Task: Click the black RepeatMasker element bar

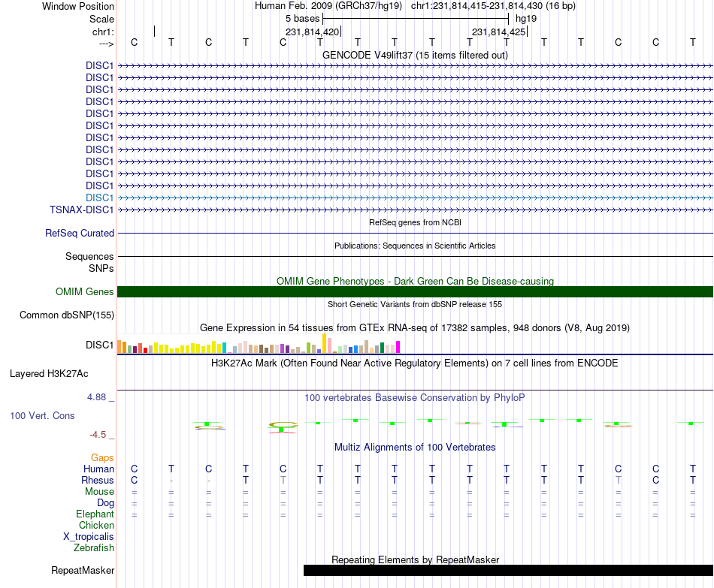Action: coord(508,570)
